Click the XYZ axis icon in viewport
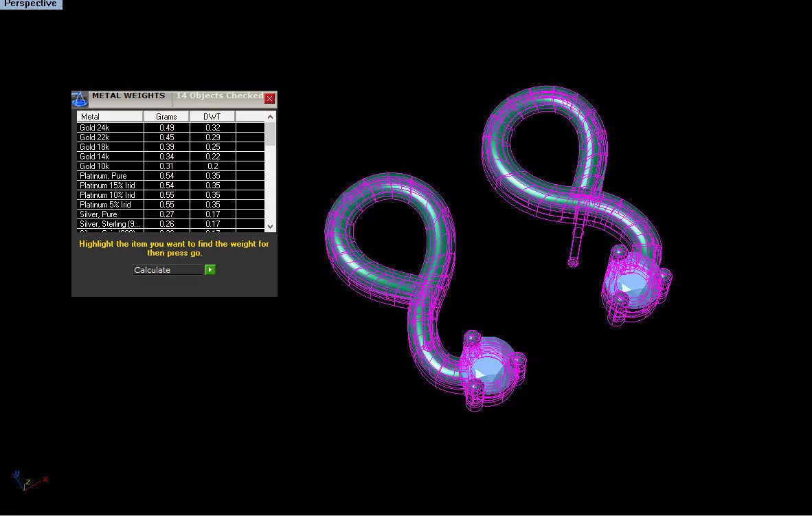The height and width of the screenshot is (516, 812). (x=30, y=481)
